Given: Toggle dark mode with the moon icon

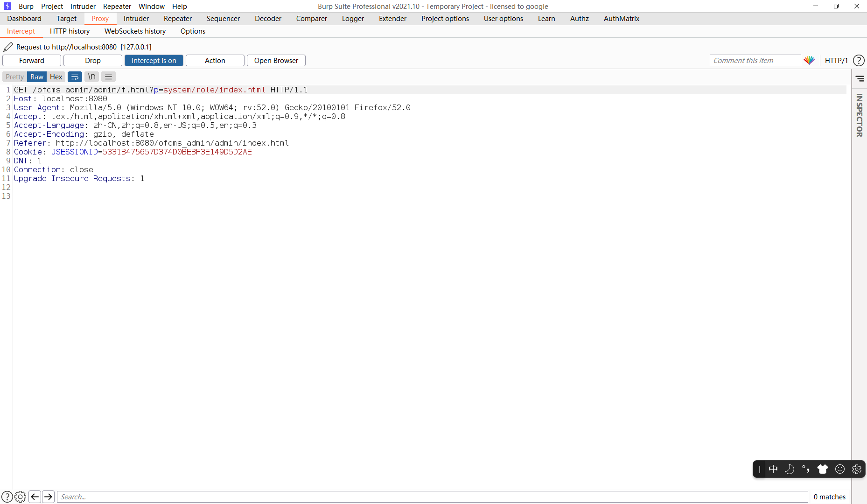Looking at the screenshot, I should coord(790,469).
